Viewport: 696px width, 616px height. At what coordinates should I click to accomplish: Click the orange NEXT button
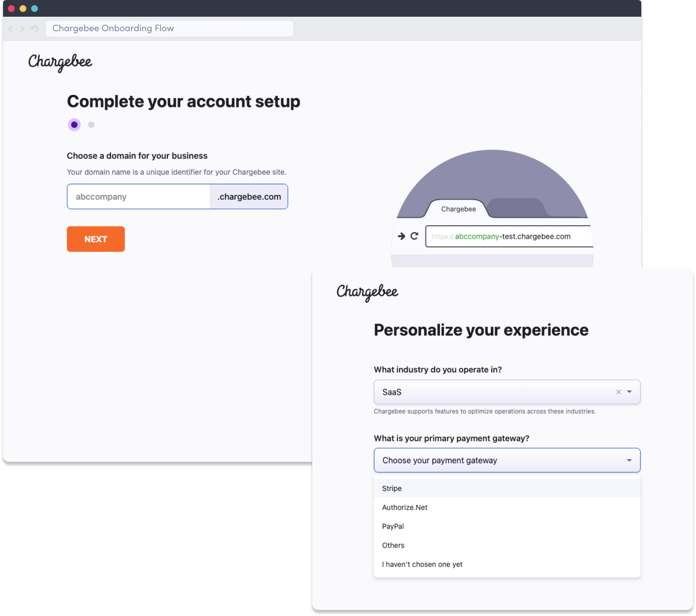click(x=96, y=239)
